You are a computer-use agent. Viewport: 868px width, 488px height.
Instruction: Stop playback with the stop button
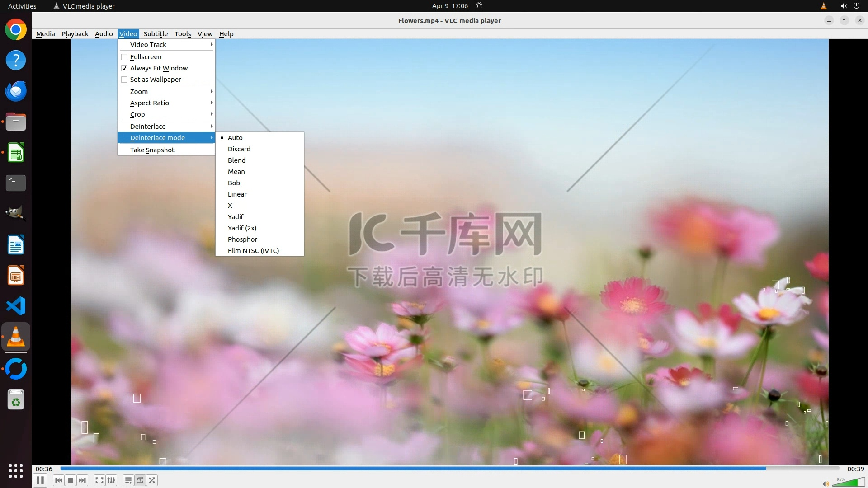pyautogui.click(x=71, y=480)
